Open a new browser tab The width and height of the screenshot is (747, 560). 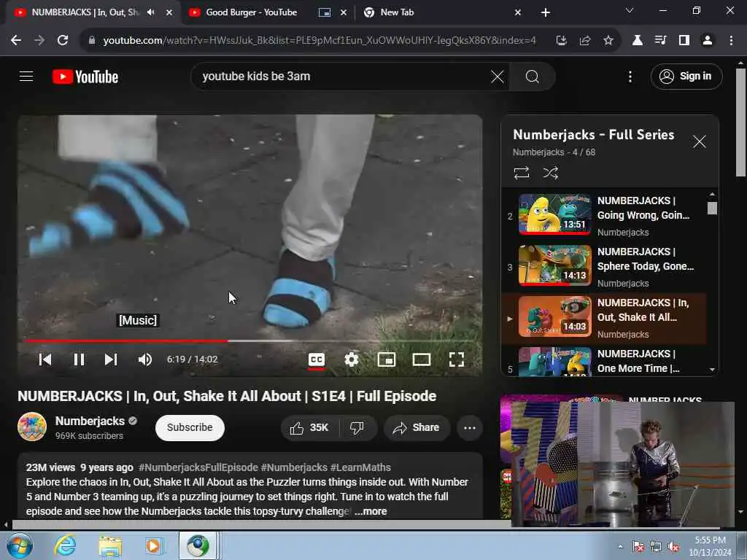pyautogui.click(x=546, y=12)
